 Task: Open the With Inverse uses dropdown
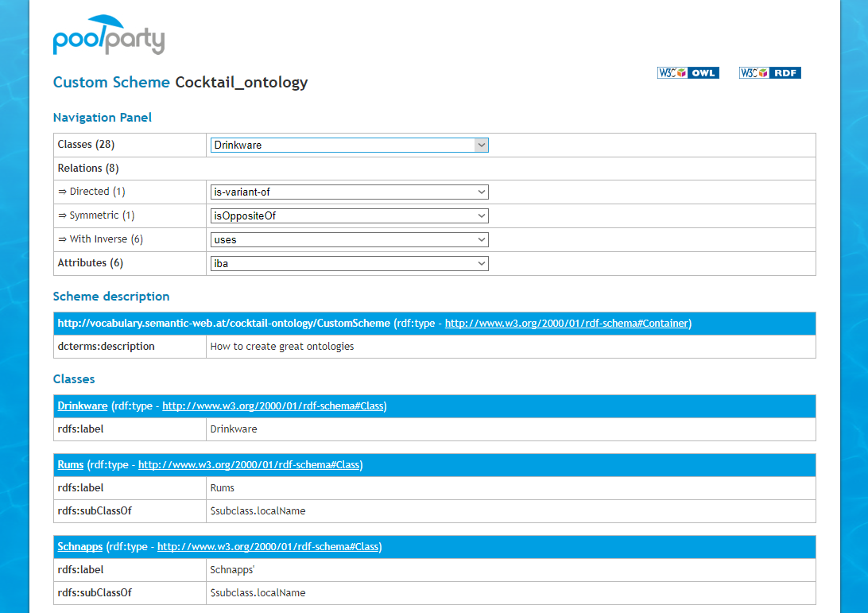350,239
